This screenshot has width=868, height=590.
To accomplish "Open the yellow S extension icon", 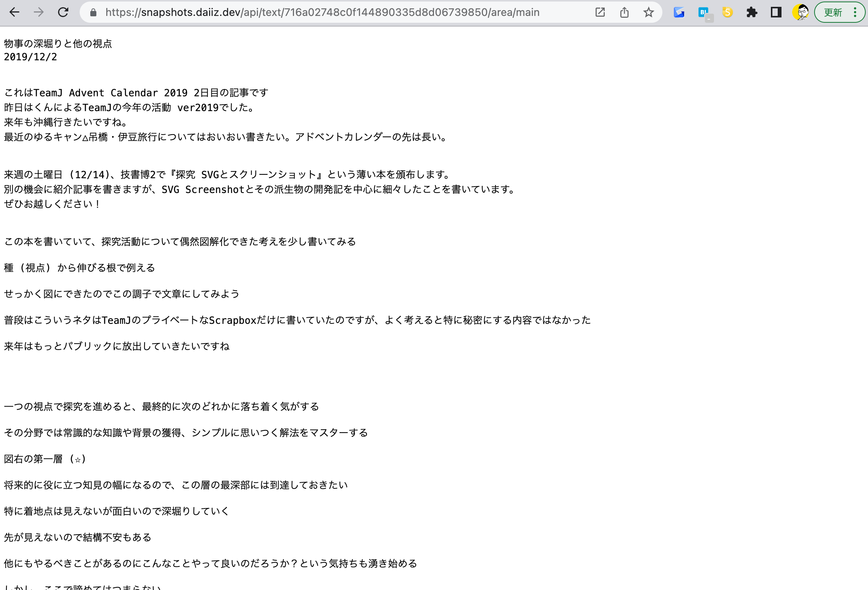I will (x=728, y=13).
